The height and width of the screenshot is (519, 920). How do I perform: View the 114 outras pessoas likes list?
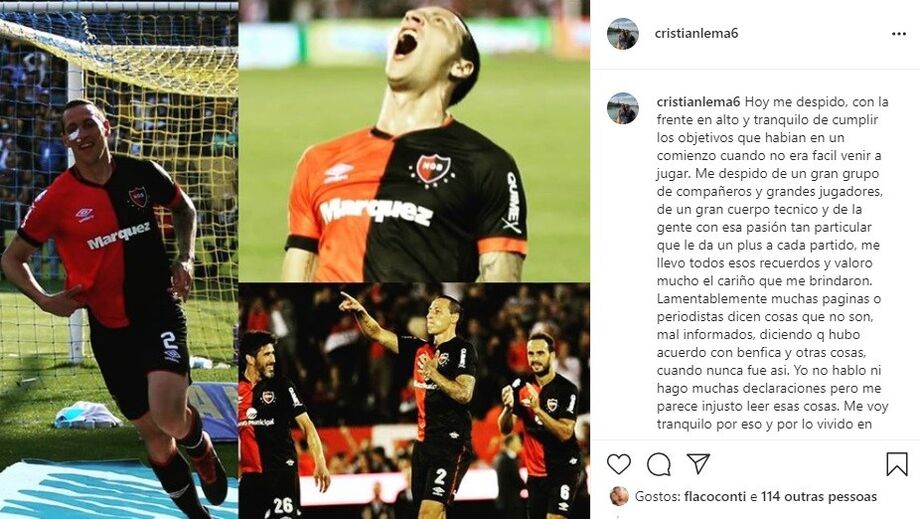[x=819, y=497]
